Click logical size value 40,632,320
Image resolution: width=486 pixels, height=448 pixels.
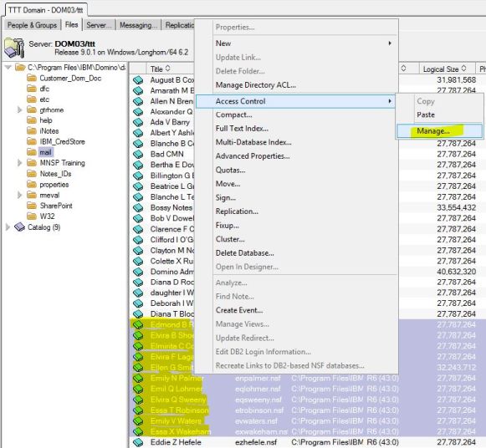[456, 272]
